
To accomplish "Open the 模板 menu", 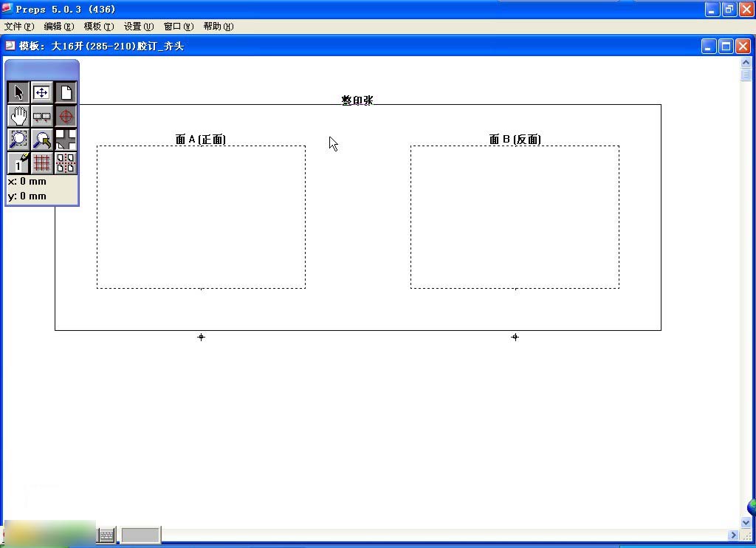I will coord(99,27).
